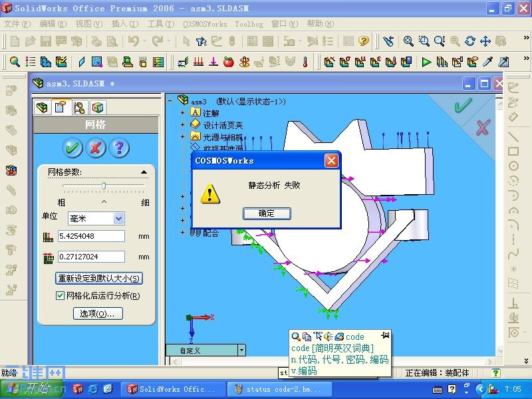Click the 选项(O)... button

(98, 313)
